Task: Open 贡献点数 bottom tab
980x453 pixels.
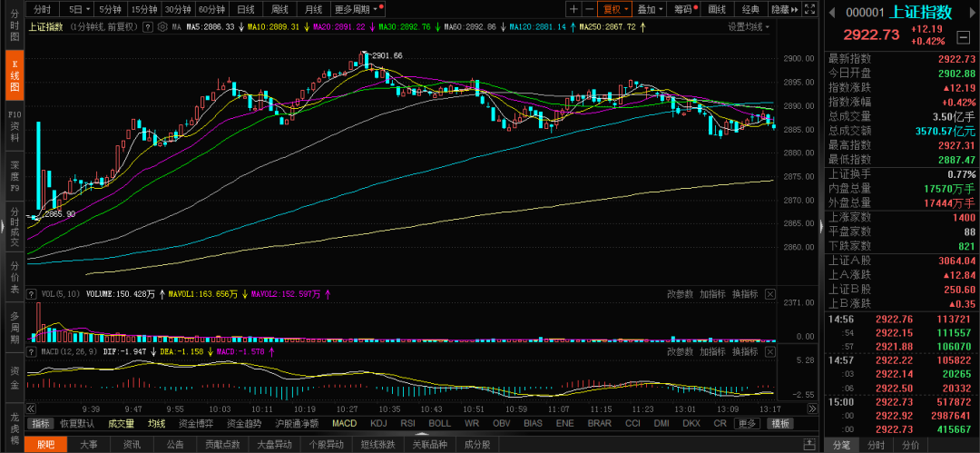Action: pos(223,445)
